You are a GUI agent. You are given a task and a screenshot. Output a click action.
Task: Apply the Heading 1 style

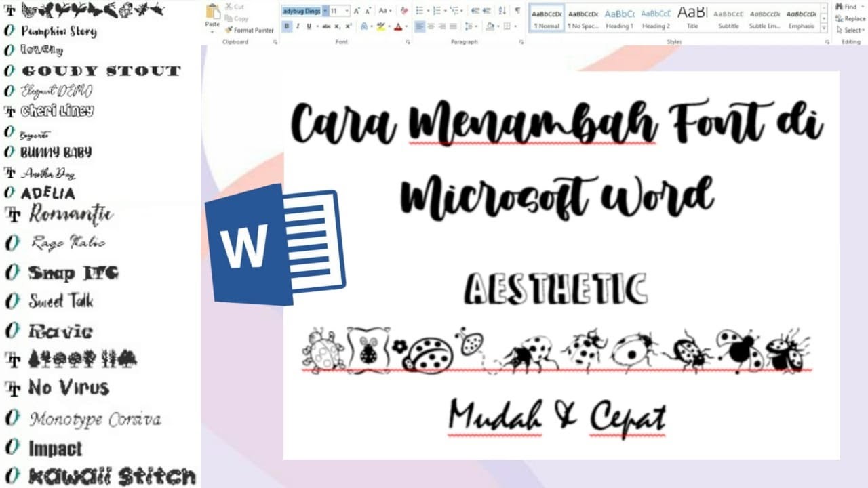click(x=619, y=18)
